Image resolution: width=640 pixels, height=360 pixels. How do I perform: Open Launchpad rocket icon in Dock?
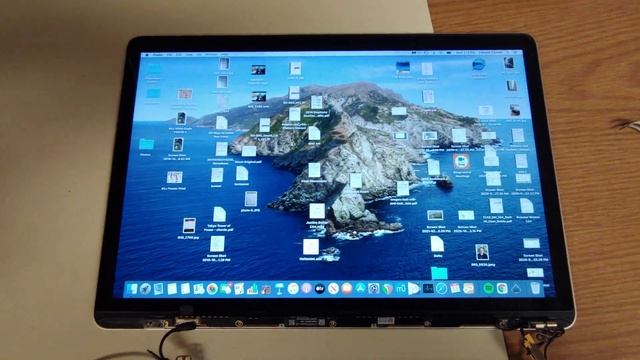coord(145,289)
